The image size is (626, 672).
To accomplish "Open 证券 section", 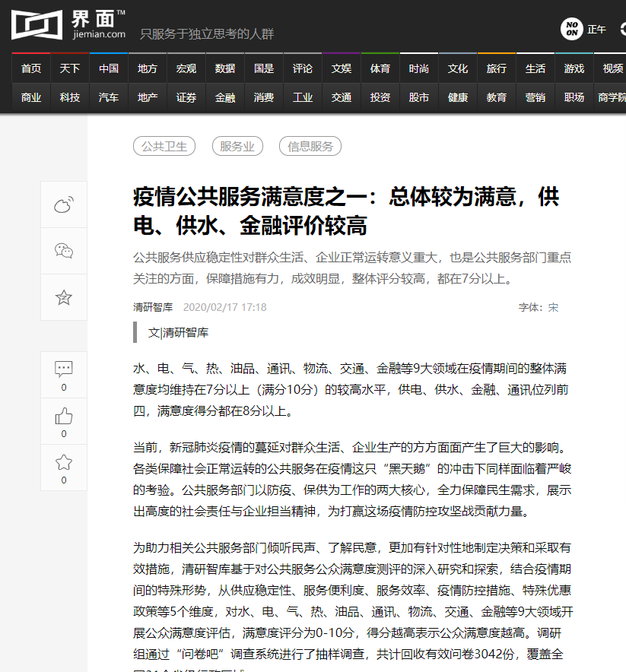I will [186, 97].
